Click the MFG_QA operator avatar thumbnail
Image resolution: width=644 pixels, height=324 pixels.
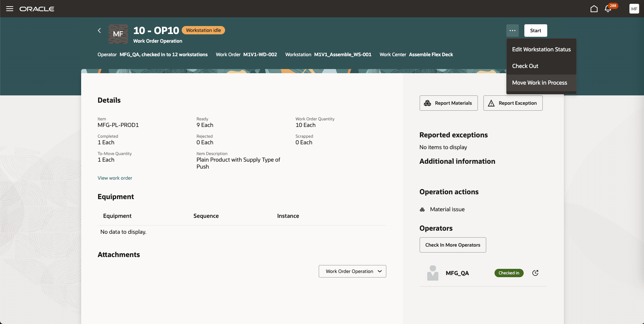(432, 273)
